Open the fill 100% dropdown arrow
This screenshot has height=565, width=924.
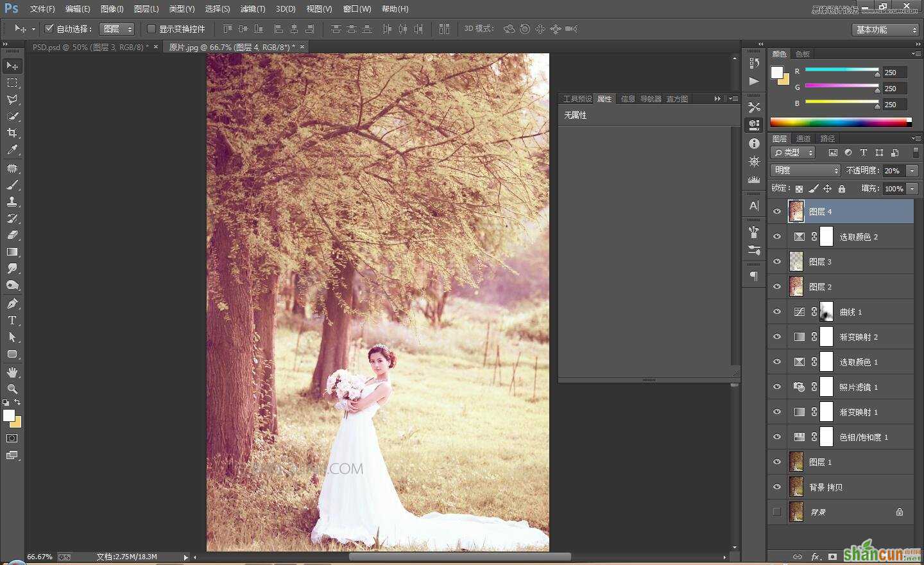[x=912, y=189]
